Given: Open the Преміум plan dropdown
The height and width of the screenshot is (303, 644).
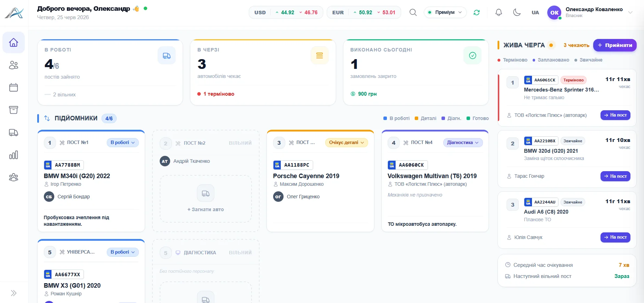Looking at the screenshot, I should point(445,13).
